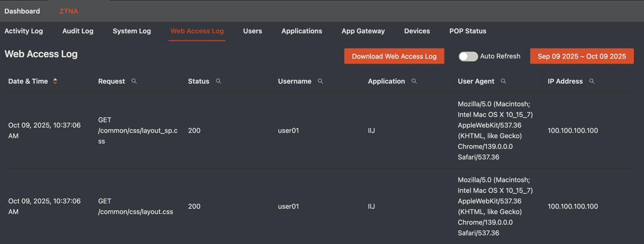
Task: Select the Users tab
Action: coord(252,31)
